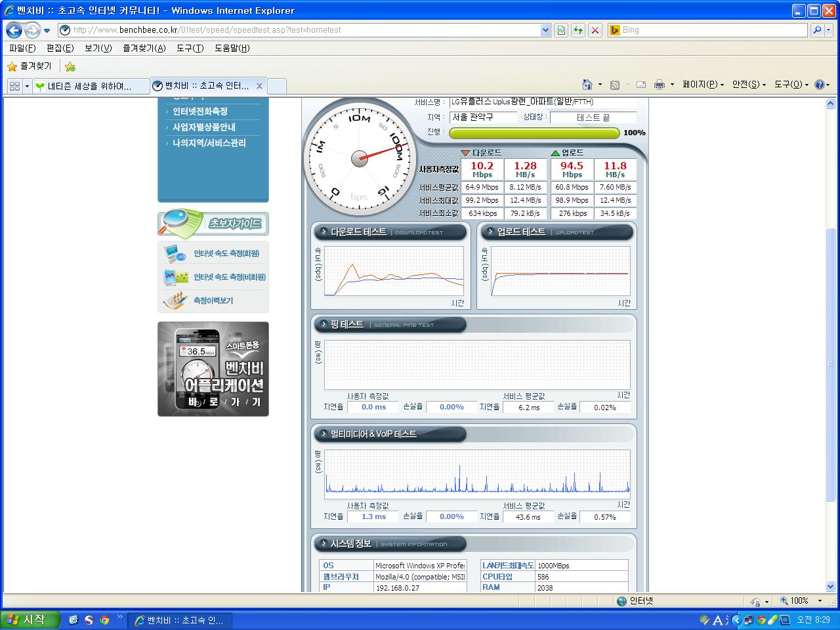Open the 측정이력보기 link

[213, 301]
